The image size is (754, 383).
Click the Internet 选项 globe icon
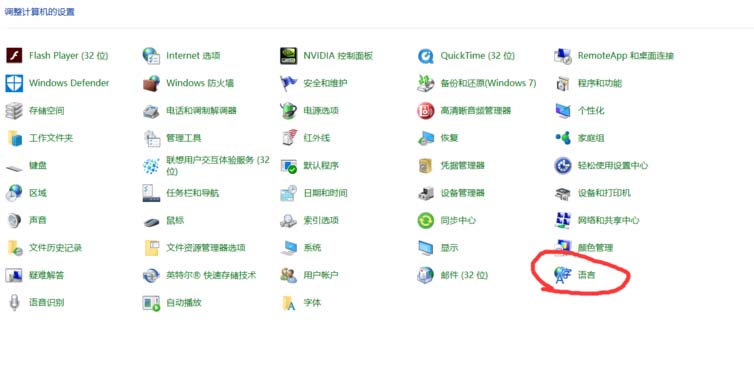(x=151, y=56)
